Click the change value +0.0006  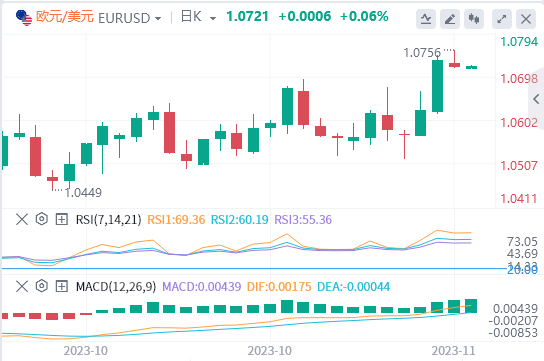(305, 17)
